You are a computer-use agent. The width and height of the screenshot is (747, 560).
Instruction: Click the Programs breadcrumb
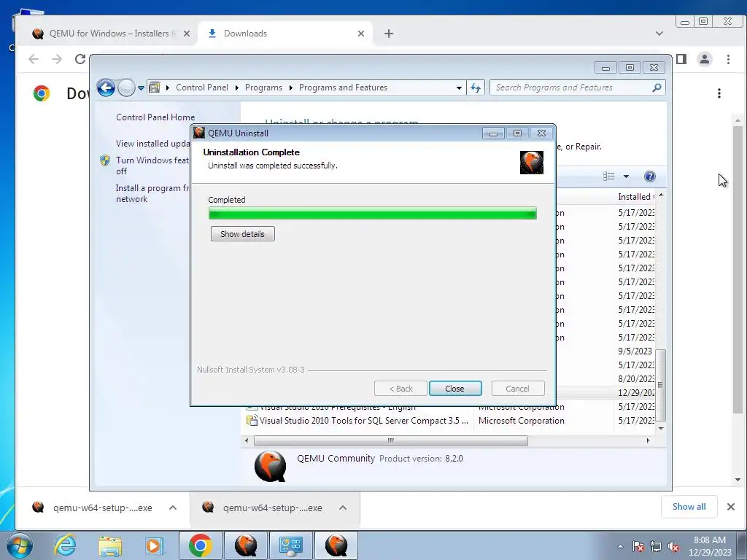pos(263,87)
